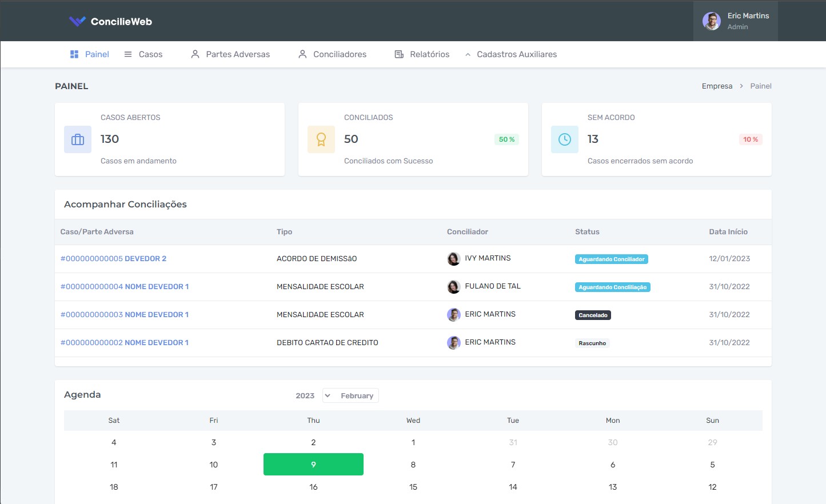826x504 pixels.
Task: Select day 12 under Sun column
Action: (712, 487)
